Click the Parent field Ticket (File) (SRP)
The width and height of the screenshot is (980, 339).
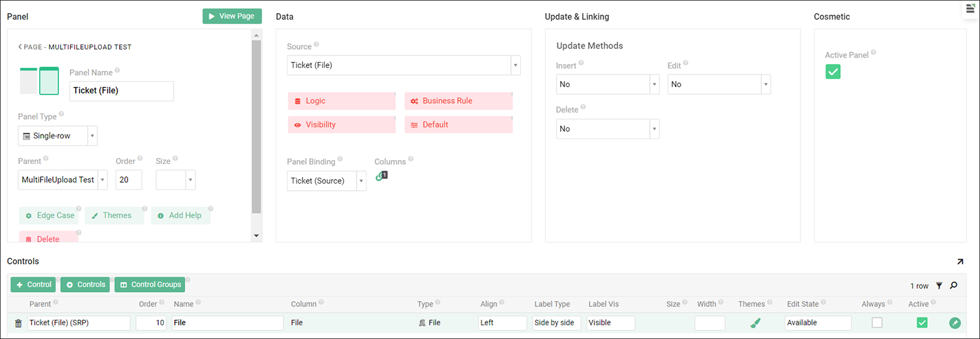78,323
